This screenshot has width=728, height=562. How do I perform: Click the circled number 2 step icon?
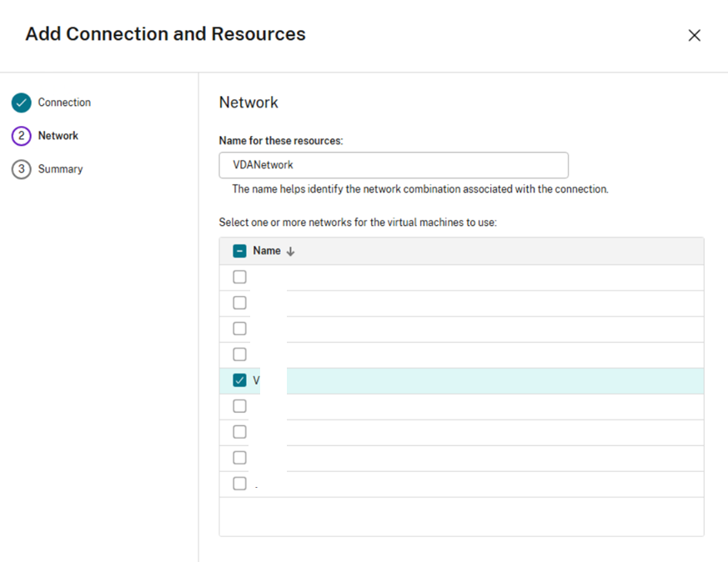(x=22, y=136)
